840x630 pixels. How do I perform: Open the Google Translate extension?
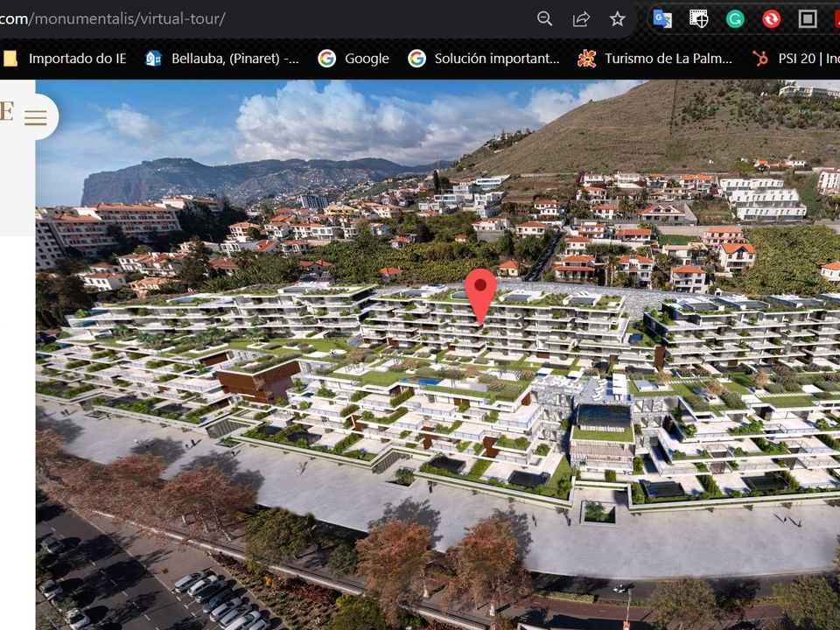pyautogui.click(x=662, y=19)
